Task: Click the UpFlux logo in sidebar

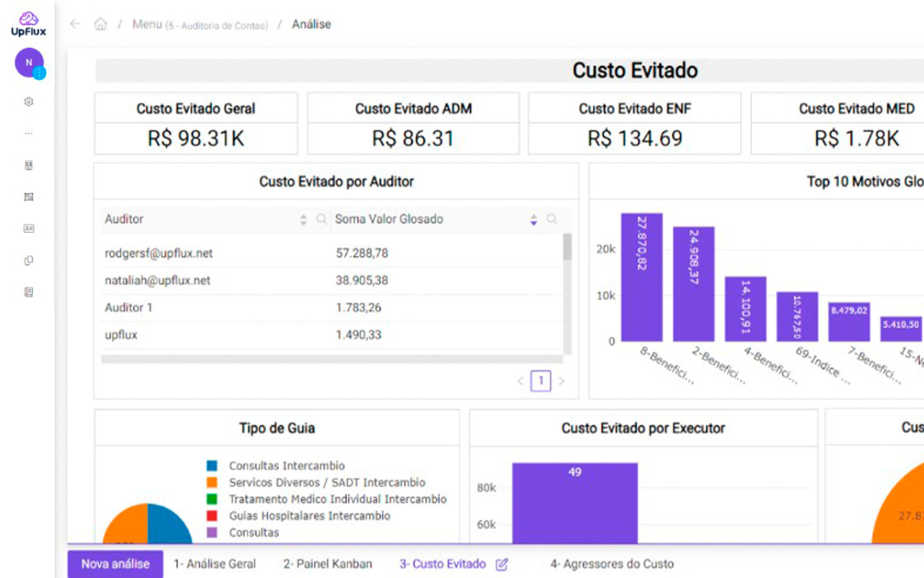Action: pyautogui.click(x=28, y=24)
